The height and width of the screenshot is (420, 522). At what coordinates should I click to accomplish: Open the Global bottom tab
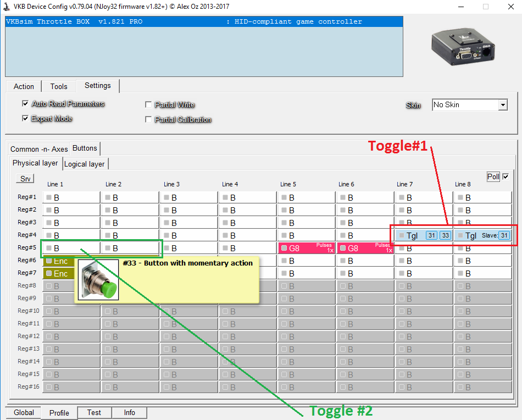24,412
